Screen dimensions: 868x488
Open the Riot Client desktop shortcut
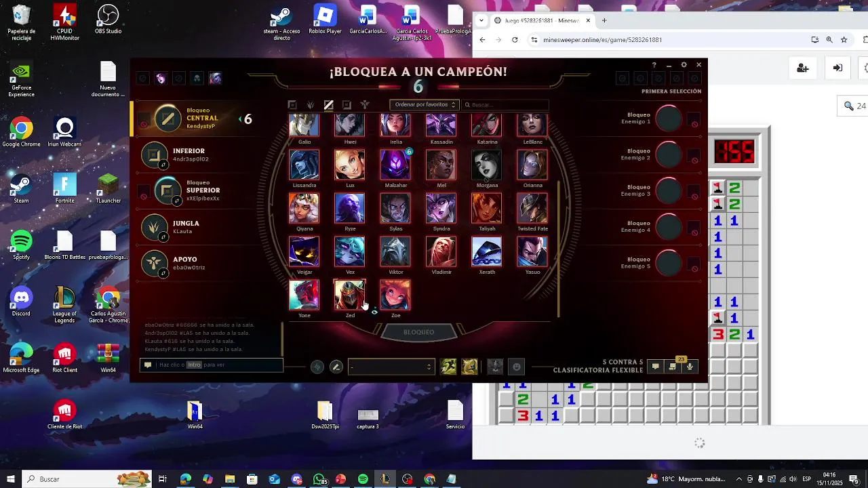(x=64, y=358)
